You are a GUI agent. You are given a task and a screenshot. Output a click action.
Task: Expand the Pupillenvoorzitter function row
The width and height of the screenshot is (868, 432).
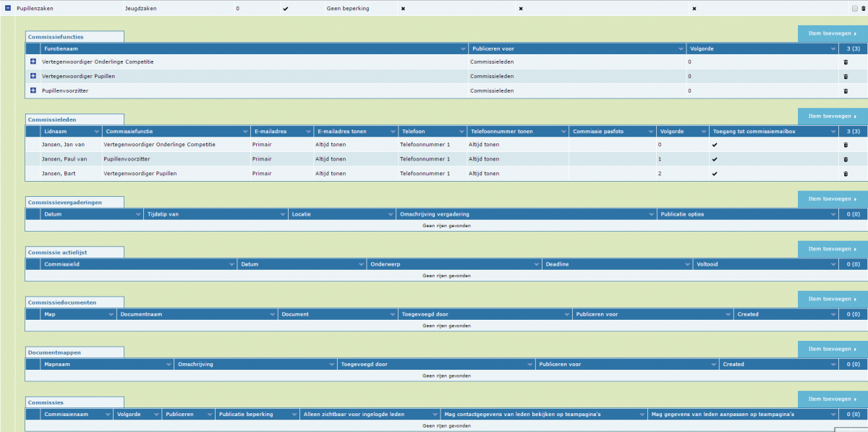33,90
